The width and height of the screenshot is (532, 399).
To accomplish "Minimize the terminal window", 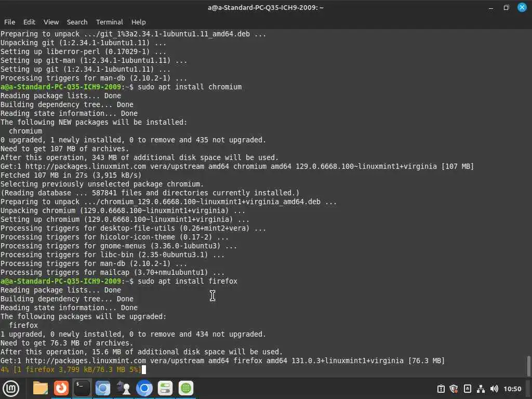I will pos(490,8).
